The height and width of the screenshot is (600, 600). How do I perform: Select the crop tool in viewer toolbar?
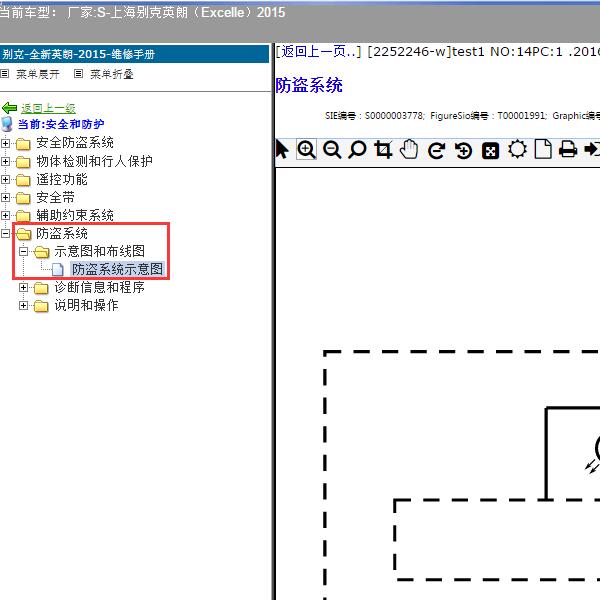click(x=383, y=150)
